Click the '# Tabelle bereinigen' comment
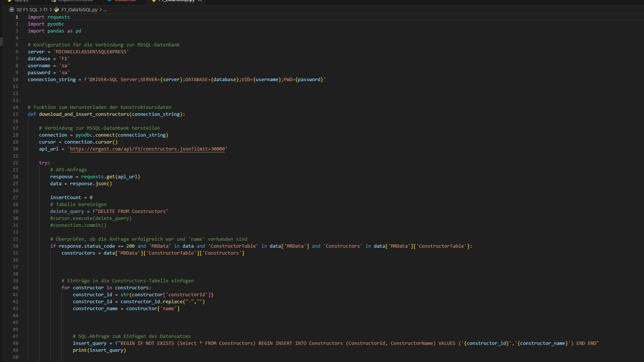 click(x=78, y=204)
